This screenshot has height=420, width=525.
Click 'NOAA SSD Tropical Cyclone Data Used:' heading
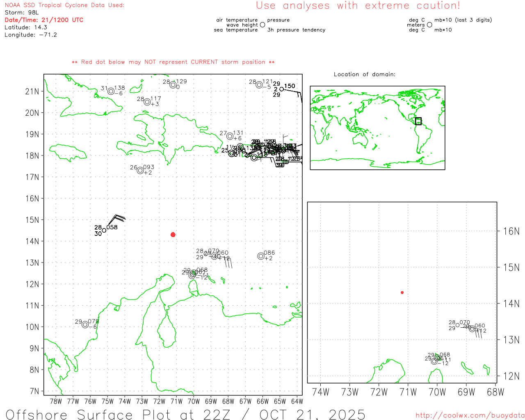(x=64, y=5)
